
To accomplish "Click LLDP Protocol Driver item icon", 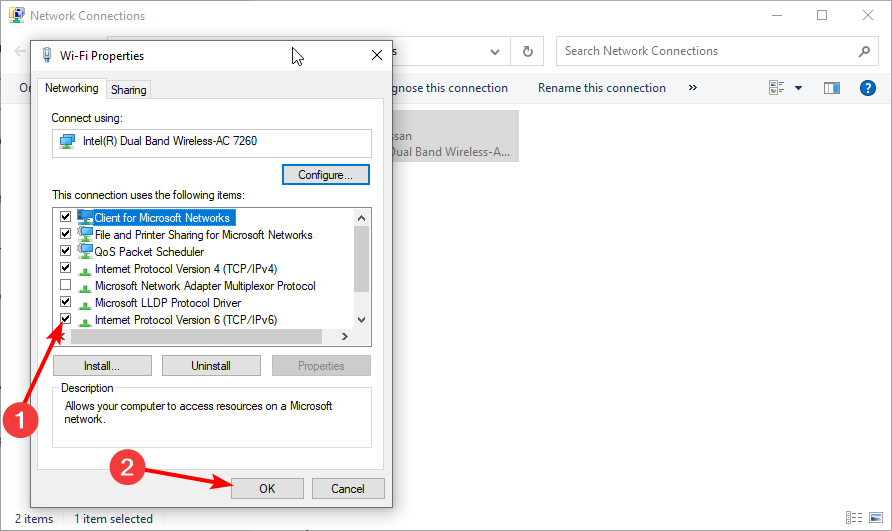I will point(85,304).
